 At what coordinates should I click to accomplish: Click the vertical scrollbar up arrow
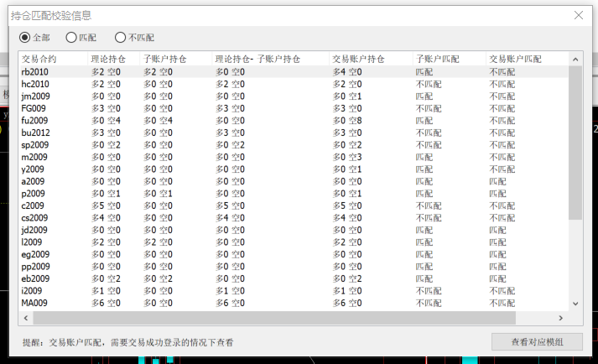coord(575,60)
